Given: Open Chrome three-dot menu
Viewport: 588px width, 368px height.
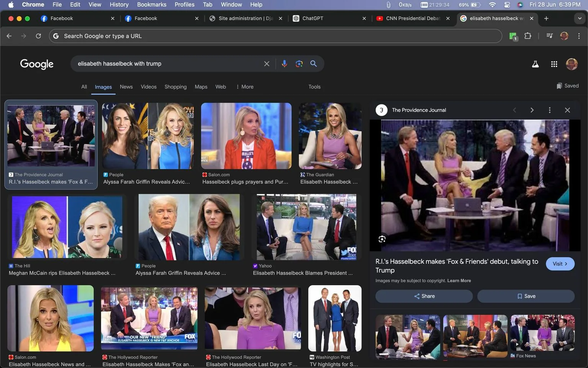Looking at the screenshot, I should [x=579, y=36].
